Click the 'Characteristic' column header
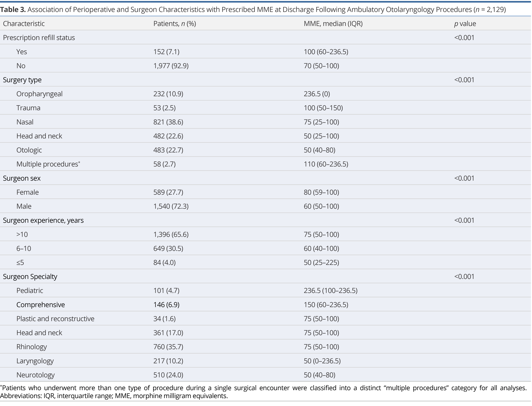Viewport: 532px width, 406px height. [24, 24]
